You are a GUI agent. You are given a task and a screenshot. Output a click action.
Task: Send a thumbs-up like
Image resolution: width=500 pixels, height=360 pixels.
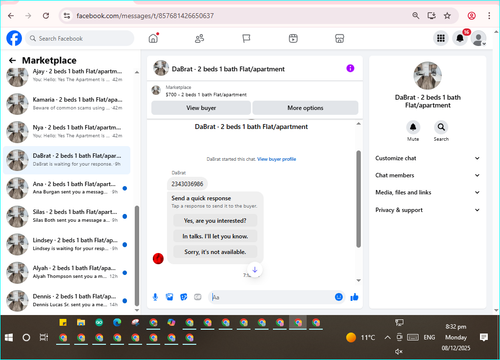click(x=354, y=297)
